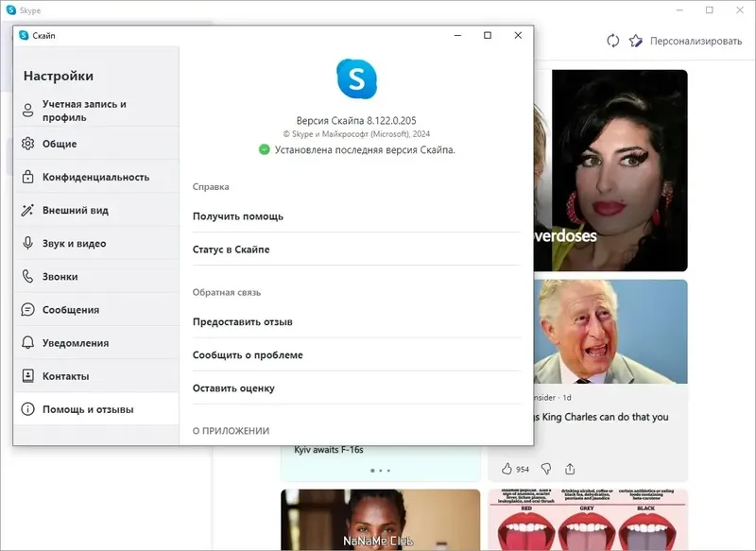Click the microphone icon for Звук и видео
Image resolution: width=756 pixels, height=551 pixels.
pyautogui.click(x=28, y=243)
